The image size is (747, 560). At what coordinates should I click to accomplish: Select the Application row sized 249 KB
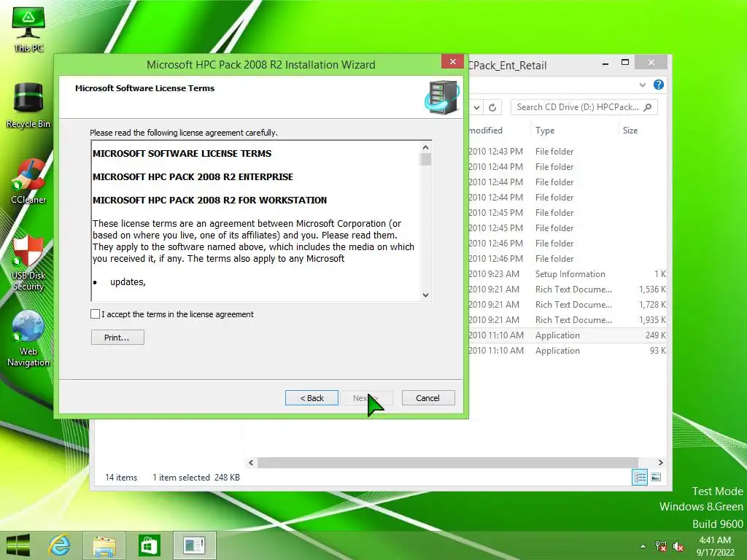click(568, 335)
